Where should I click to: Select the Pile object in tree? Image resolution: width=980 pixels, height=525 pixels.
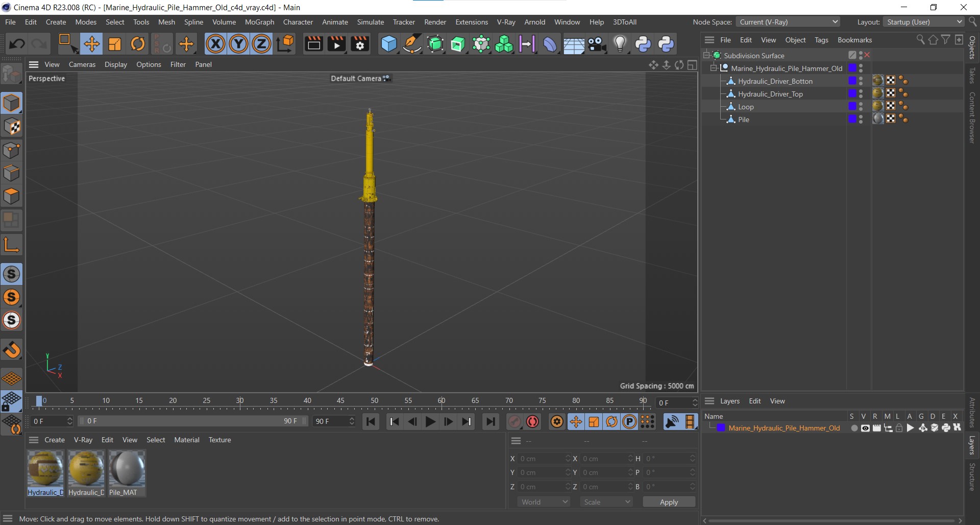click(x=743, y=120)
